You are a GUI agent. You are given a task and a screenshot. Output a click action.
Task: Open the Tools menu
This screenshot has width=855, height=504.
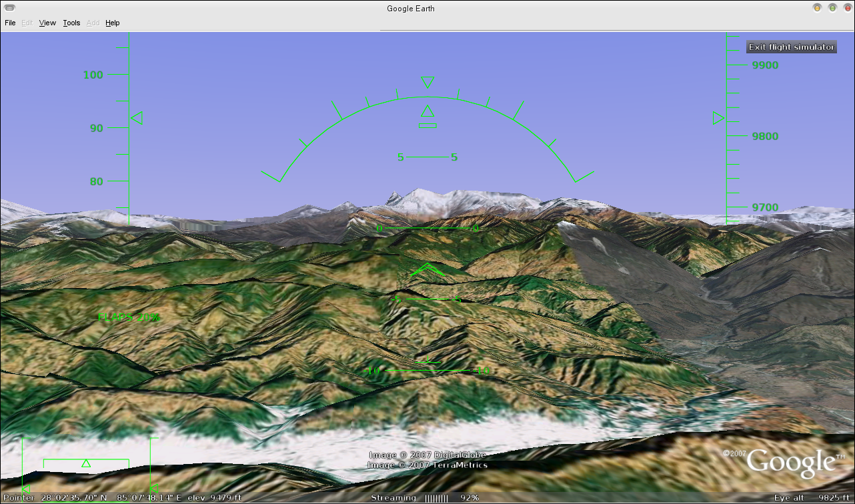[x=71, y=23]
